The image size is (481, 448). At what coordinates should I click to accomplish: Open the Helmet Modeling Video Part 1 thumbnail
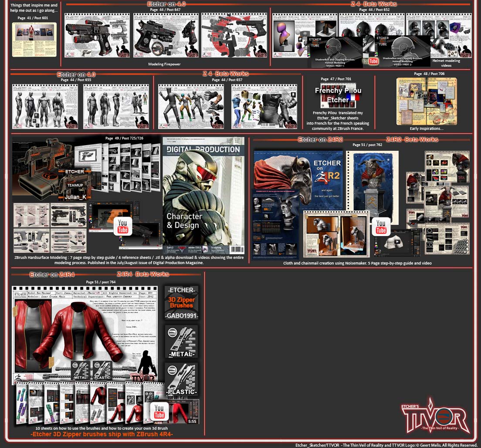tap(335, 52)
